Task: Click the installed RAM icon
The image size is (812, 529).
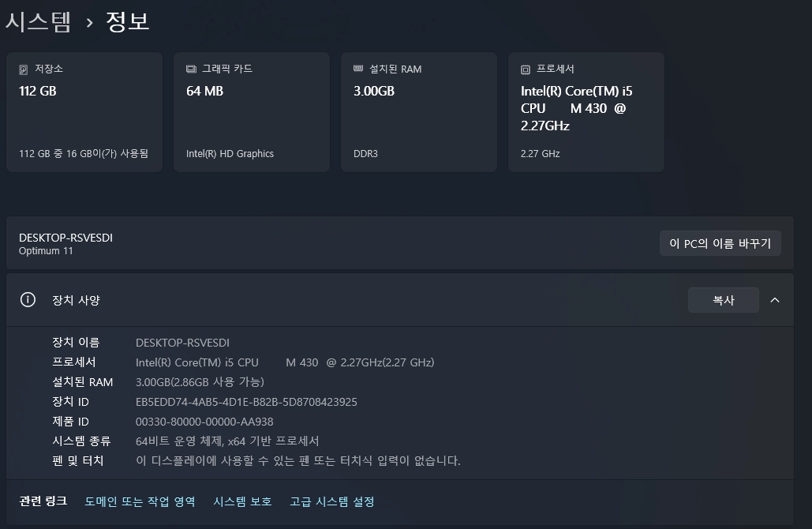Action: coord(357,69)
